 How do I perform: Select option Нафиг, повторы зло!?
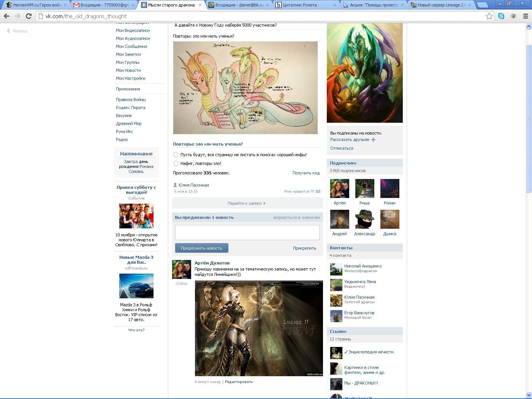click(x=176, y=163)
